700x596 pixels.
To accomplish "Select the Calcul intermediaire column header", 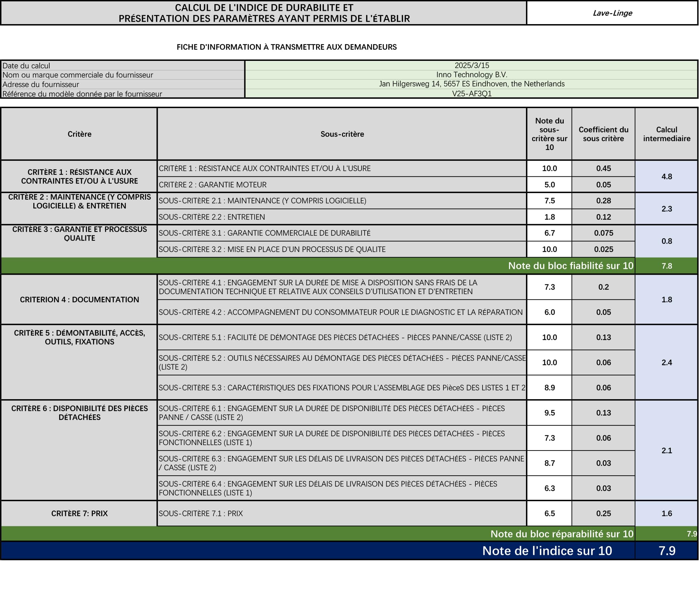I will click(x=667, y=134).
